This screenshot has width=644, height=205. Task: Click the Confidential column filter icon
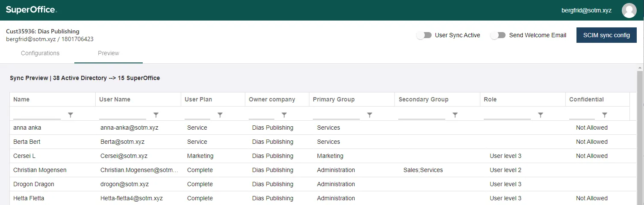(605, 115)
